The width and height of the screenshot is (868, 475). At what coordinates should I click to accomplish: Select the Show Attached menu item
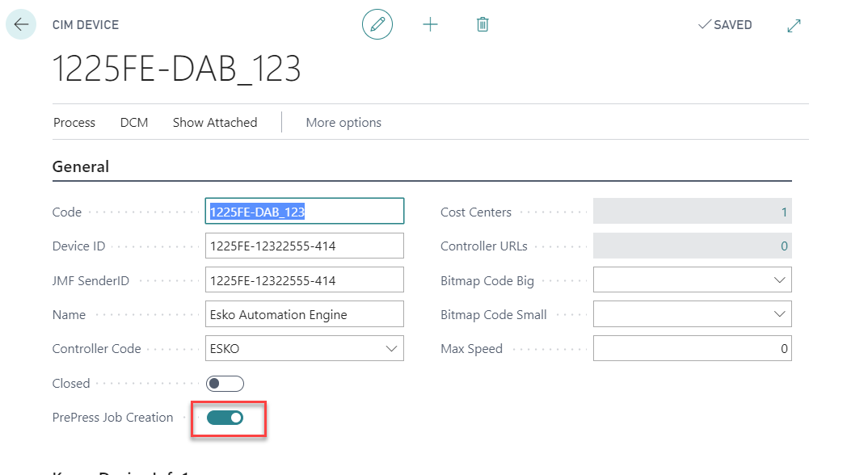coord(215,123)
